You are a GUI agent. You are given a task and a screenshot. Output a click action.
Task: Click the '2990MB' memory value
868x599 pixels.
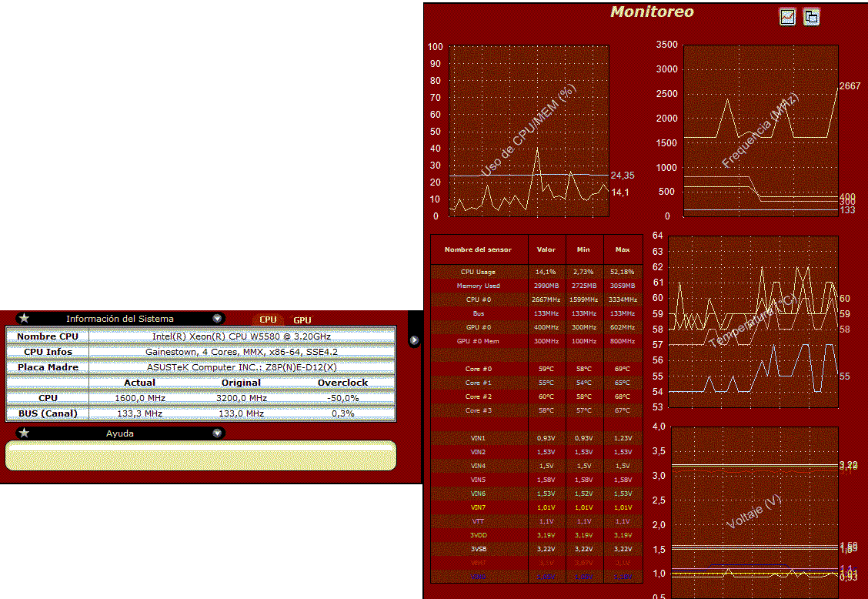coord(546,286)
